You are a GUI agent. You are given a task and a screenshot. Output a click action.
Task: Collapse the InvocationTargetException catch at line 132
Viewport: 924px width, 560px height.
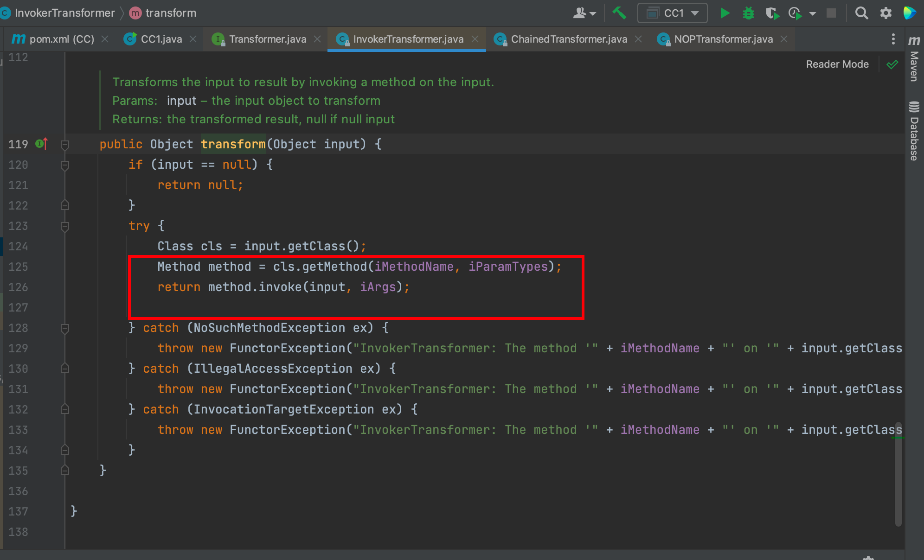65,409
